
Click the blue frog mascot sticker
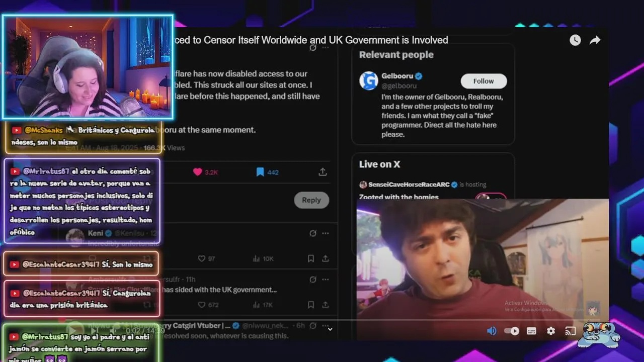(598, 334)
